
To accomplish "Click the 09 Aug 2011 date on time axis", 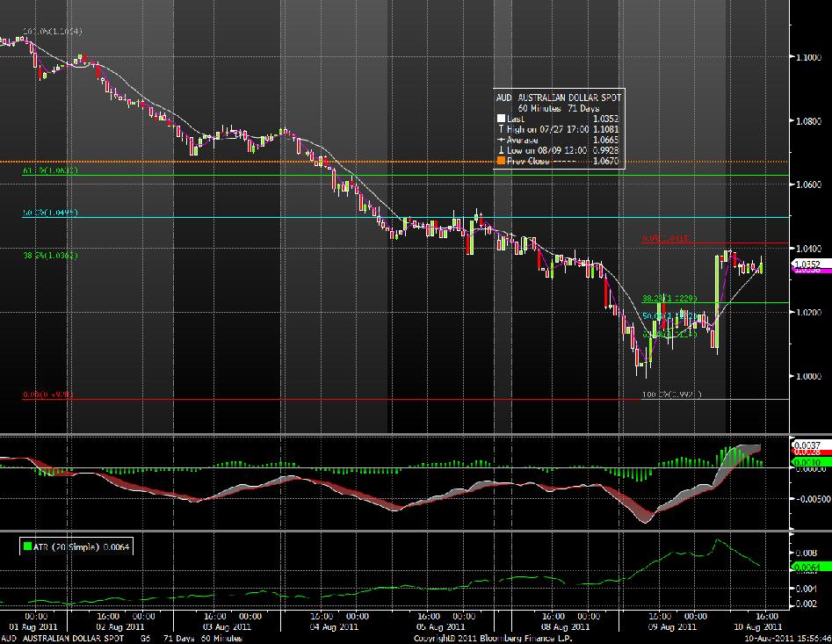I will [x=675, y=626].
